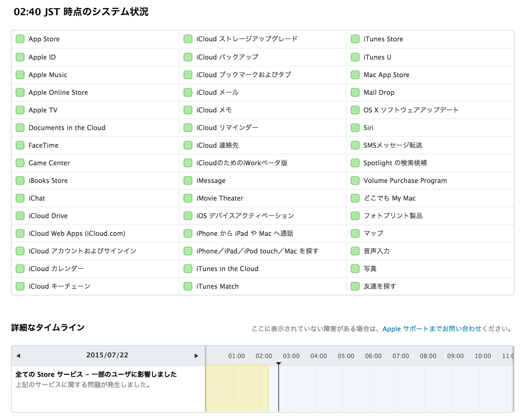The image size is (523, 420).
Task: Click the iTunes Store status indicator
Action: coord(355,39)
